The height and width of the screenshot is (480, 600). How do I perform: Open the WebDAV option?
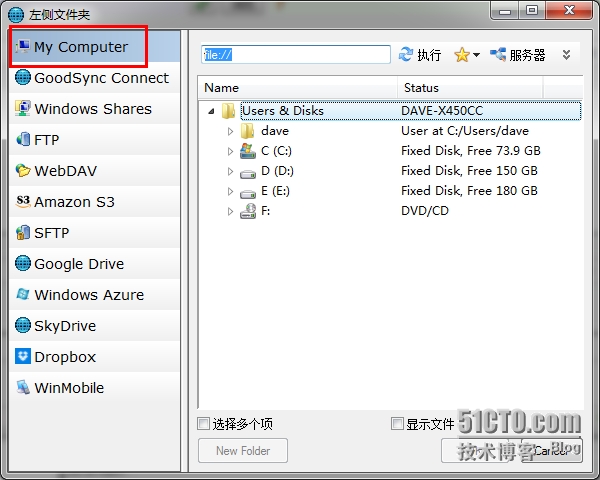[95, 171]
